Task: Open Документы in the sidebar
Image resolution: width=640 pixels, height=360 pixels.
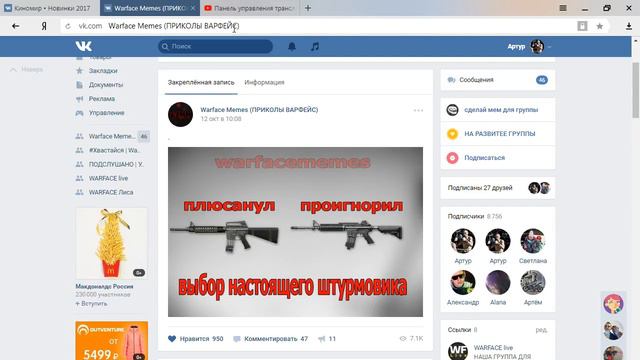Action: tap(106, 85)
